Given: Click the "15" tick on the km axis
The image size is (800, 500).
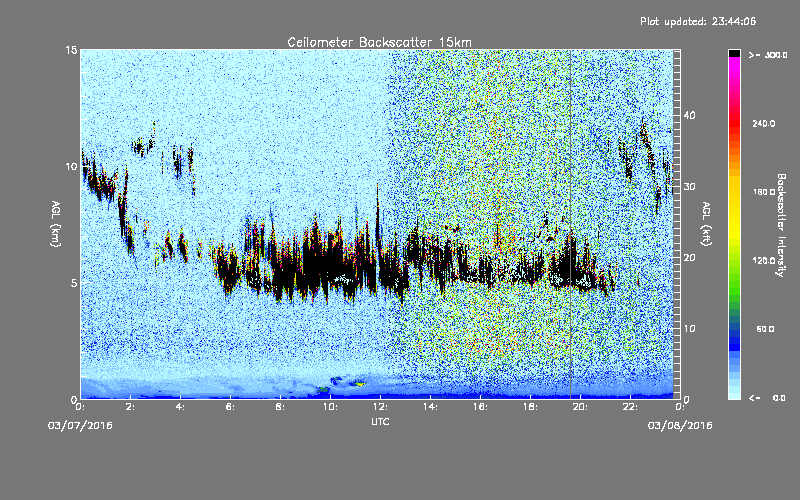Looking at the screenshot, I should point(71,50).
